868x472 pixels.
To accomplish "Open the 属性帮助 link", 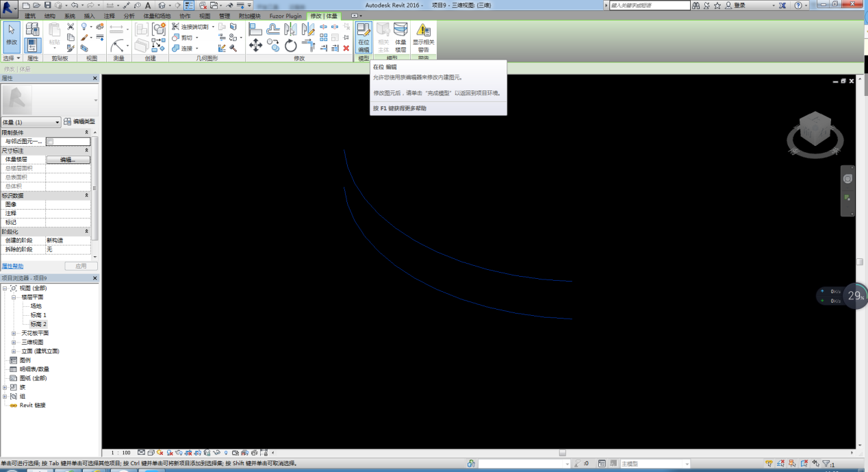I will click(12, 266).
